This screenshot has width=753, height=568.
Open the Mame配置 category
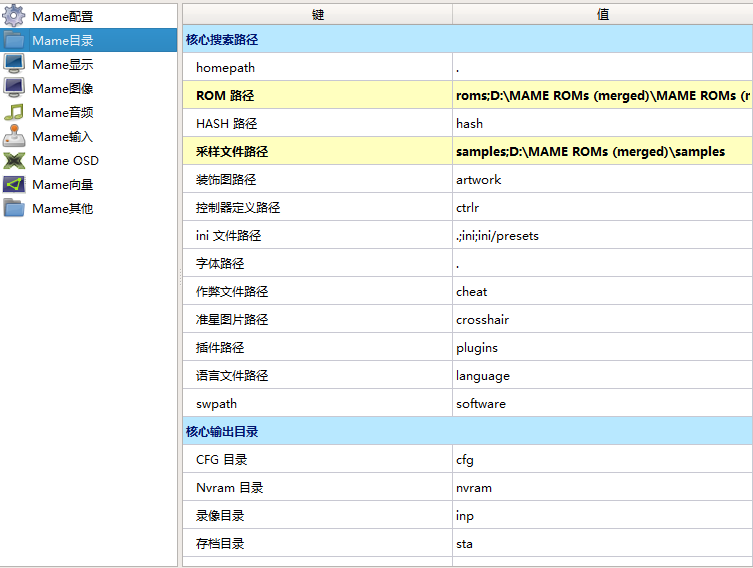(62, 16)
